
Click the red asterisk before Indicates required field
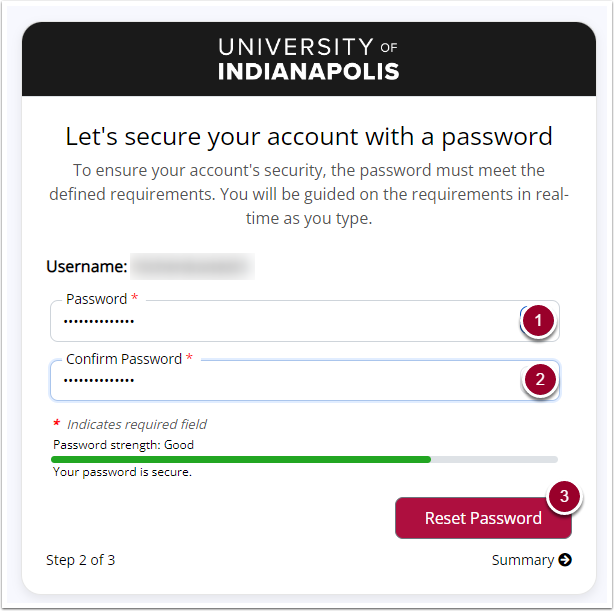[57, 423]
